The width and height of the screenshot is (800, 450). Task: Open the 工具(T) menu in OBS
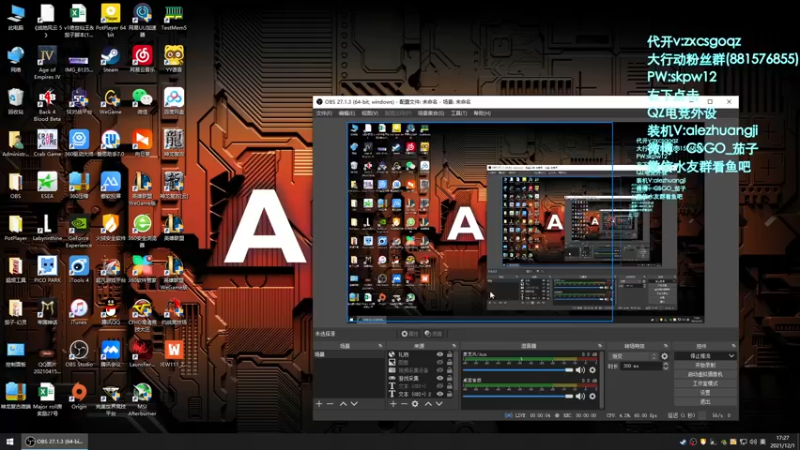[x=459, y=113]
